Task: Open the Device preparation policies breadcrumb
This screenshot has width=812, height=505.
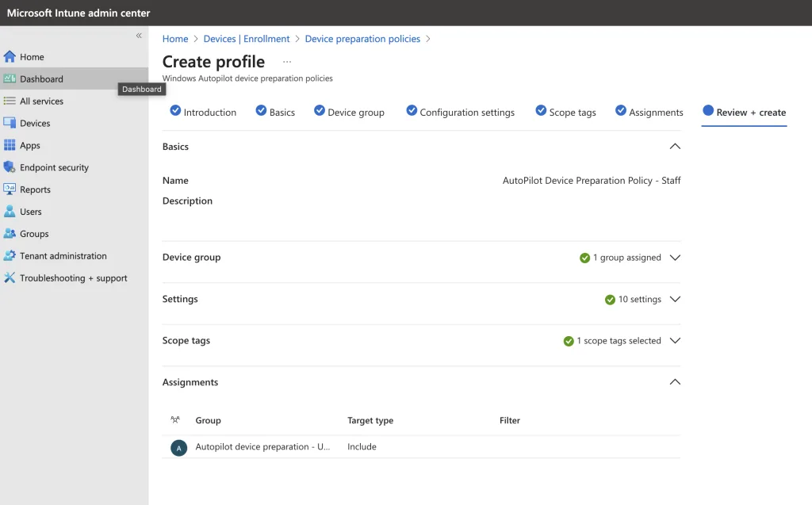Action: click(362, 39)
